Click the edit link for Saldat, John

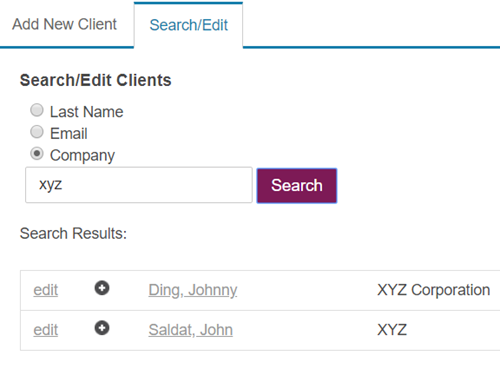(46, 330)
